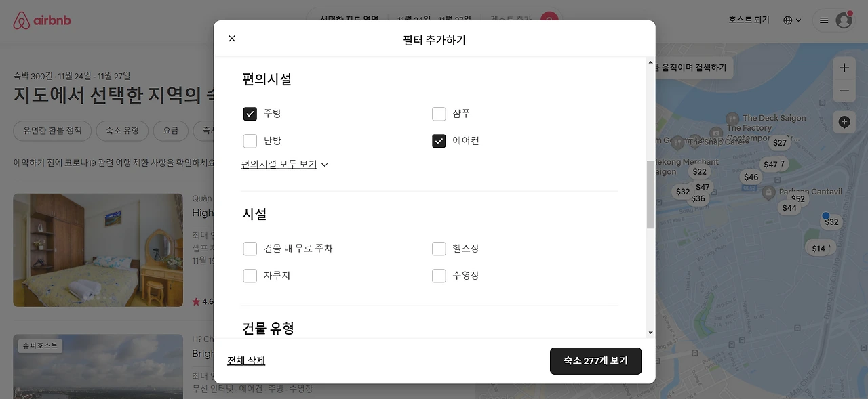Viewport: 868px width, 399px height.
Task: Click the map add-place pin icon
Action: 844,122
